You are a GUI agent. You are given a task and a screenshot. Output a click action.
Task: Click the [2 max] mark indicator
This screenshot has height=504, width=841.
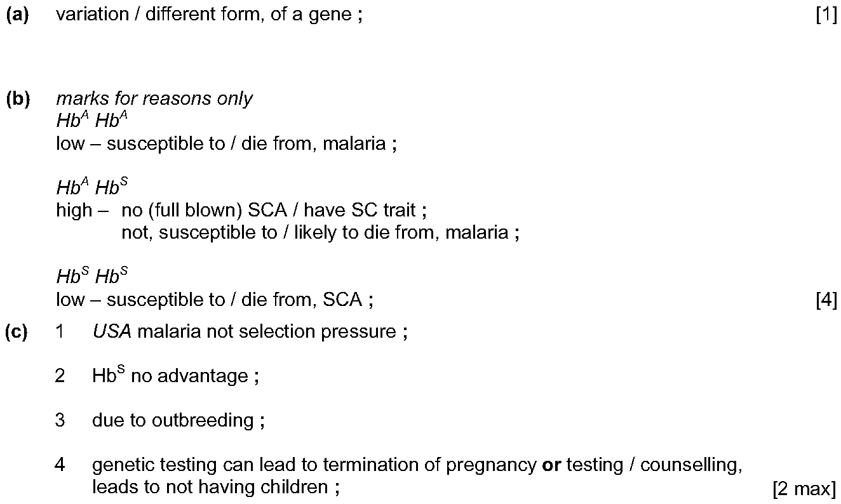804,488
